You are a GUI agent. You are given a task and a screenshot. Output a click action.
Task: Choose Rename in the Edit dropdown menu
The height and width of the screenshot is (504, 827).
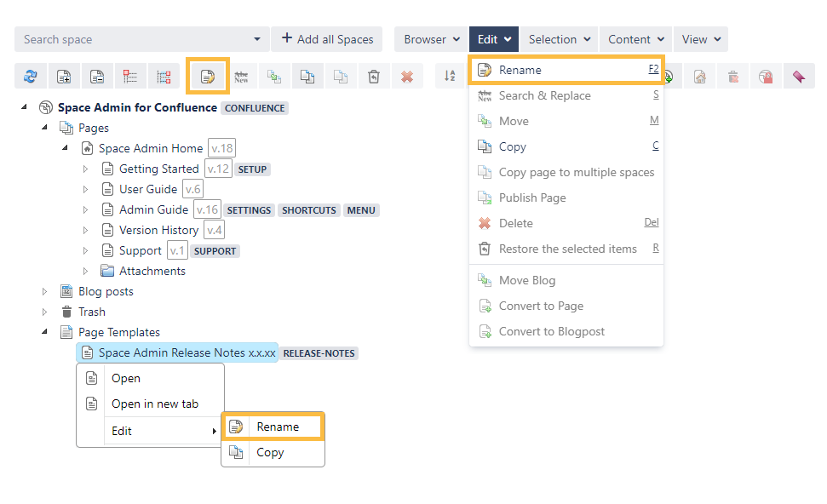tap(566, 70)
